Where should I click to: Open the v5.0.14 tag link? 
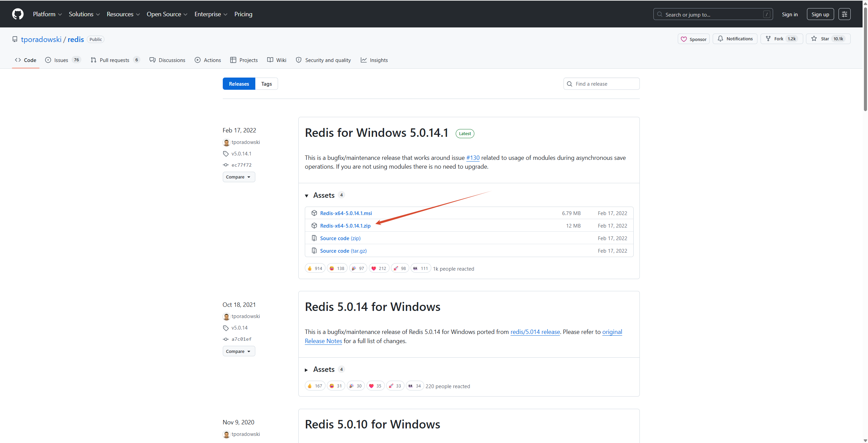(x=239, y=328)
